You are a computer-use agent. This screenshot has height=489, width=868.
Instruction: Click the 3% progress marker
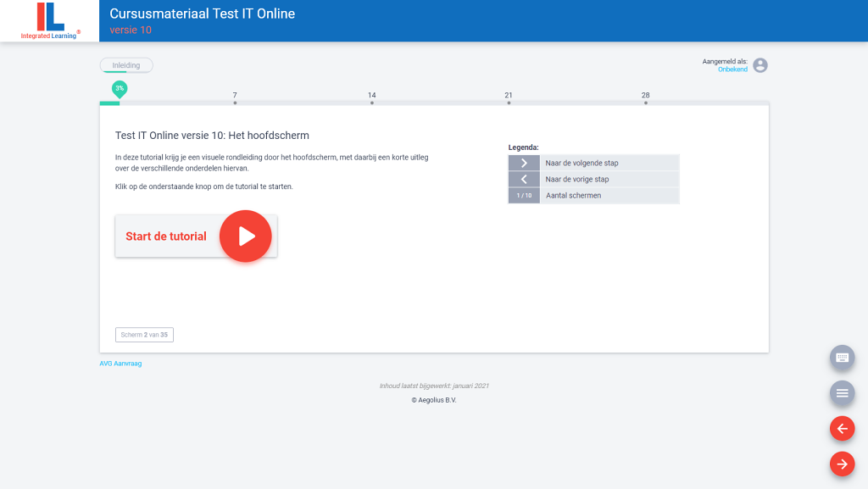(x=117, y=87)
